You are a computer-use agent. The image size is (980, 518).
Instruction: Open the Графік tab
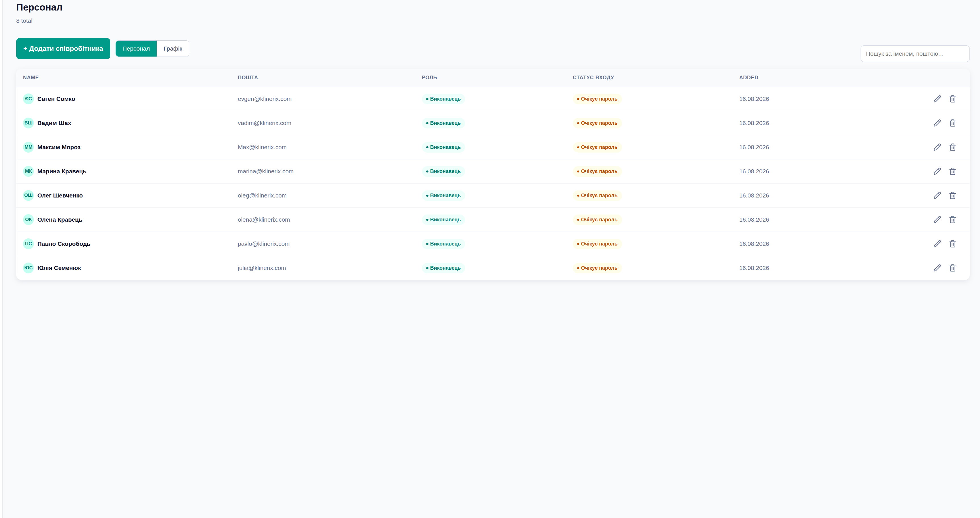[x=173, y=49]
